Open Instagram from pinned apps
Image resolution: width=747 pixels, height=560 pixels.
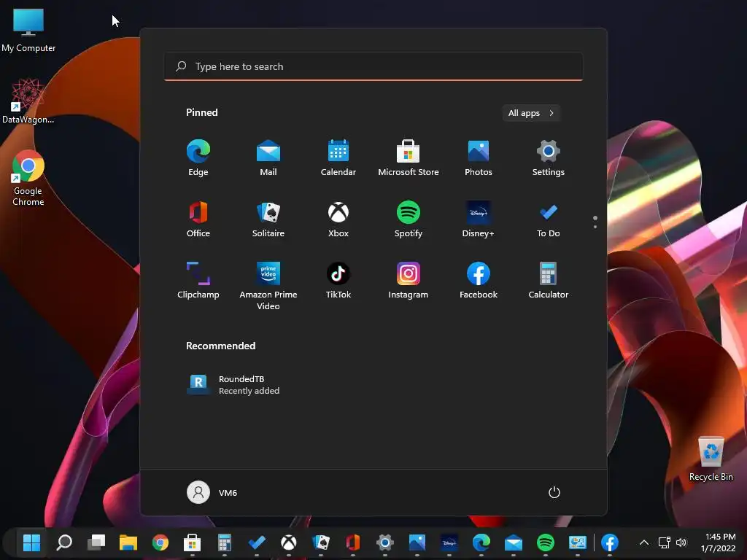(x=409, y=281)
